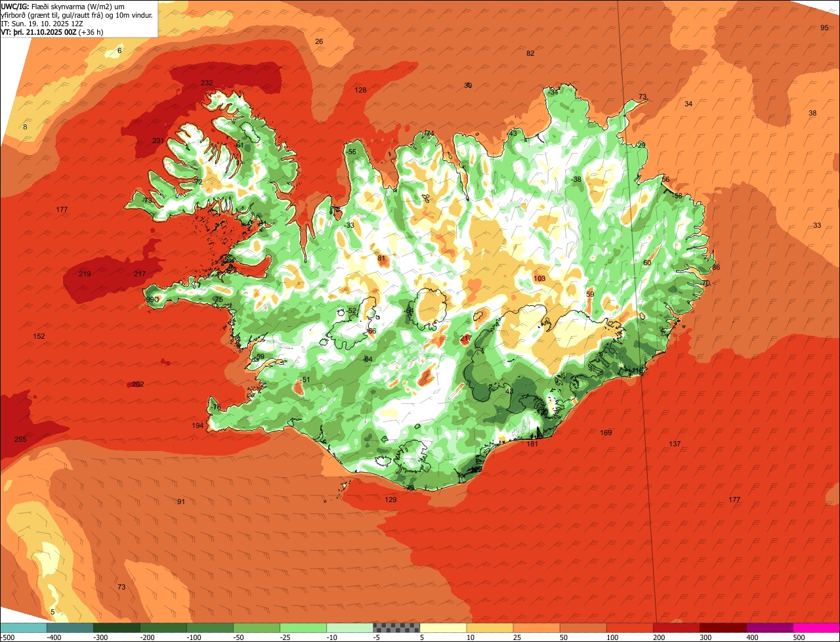The image size is (840, 642).
Task: Select the checkered legend swatch between -5 and 5
Action: tap(396, 628)
